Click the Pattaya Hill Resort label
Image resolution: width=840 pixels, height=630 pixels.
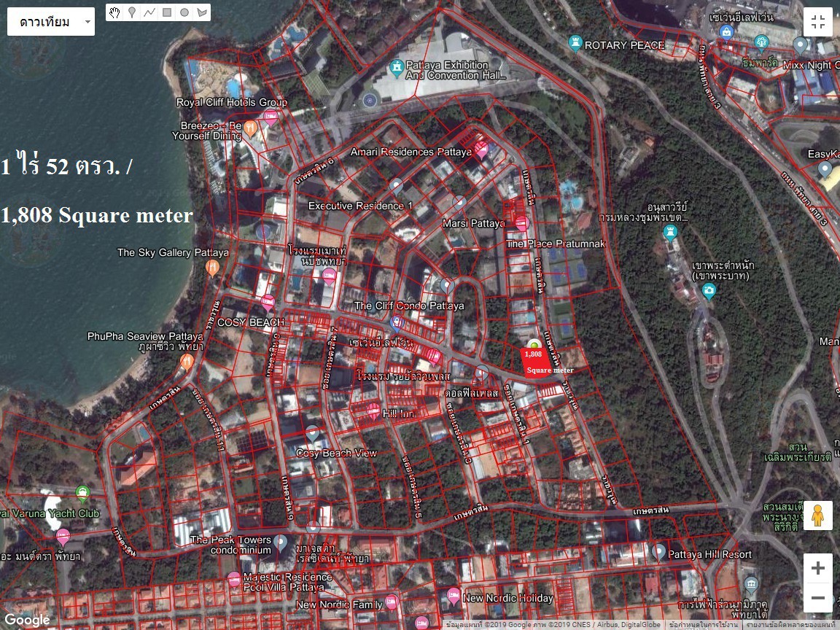[709, 554]
